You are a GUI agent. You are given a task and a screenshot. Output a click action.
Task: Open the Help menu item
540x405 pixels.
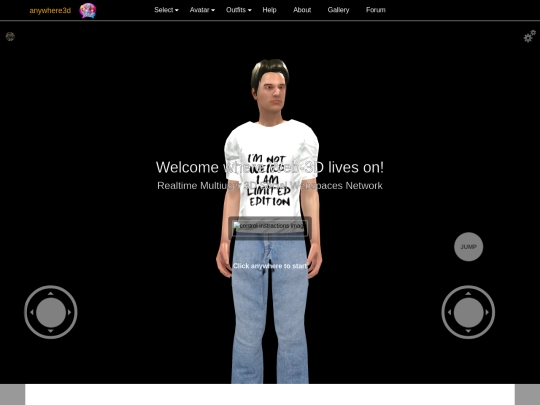point(269,10)
